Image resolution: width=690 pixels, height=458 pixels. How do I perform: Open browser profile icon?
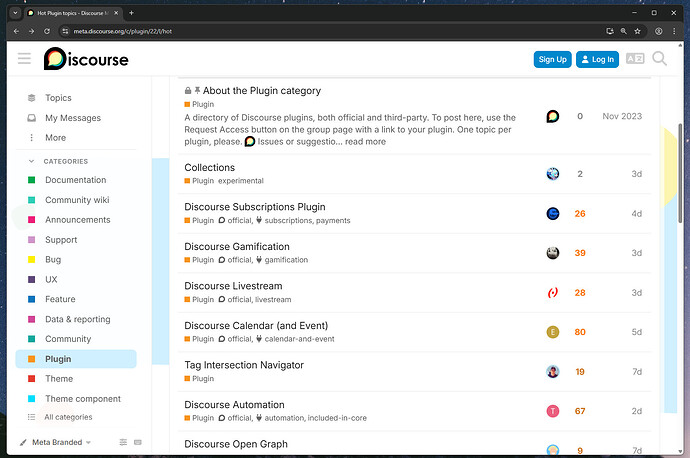coord(659,31)
